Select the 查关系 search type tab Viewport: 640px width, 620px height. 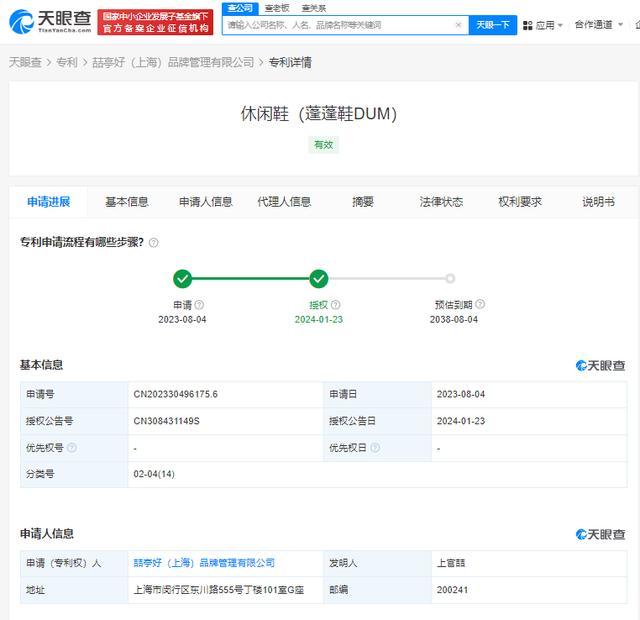(313, 8)
